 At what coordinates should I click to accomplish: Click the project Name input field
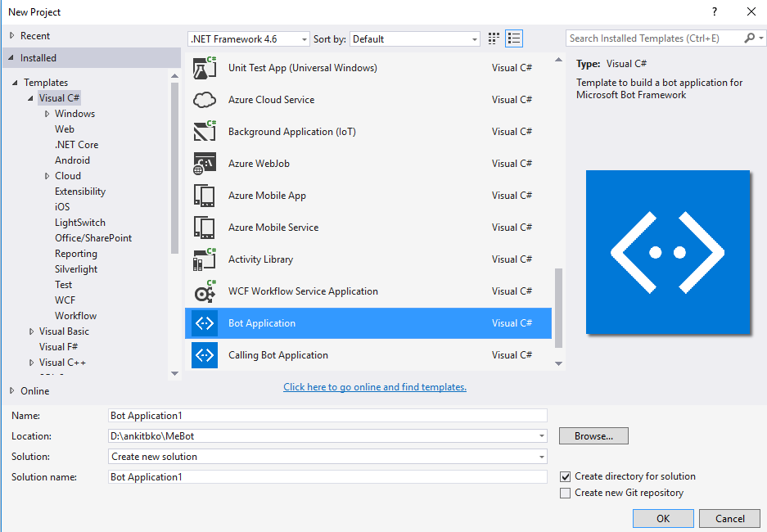327,416
